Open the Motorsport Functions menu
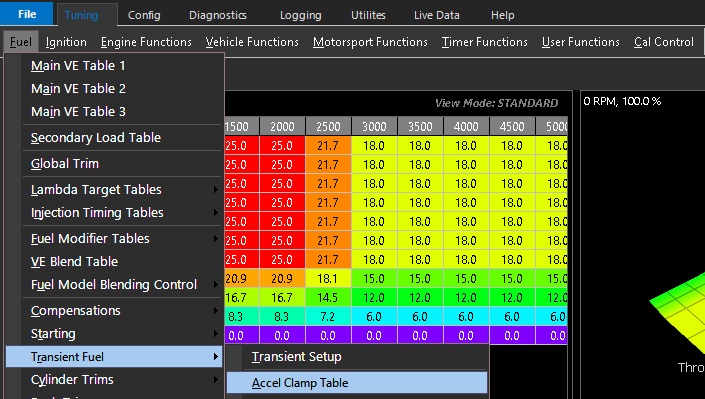Image resolution: width=705 pixels, height=399 pixels. [x=370, y=42]
